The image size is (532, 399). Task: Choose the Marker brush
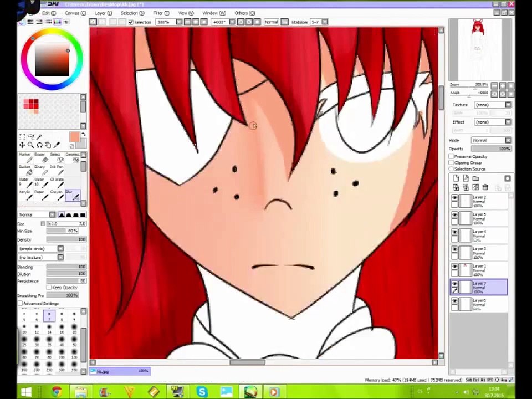pyautogui.click(x=25, y=158)
